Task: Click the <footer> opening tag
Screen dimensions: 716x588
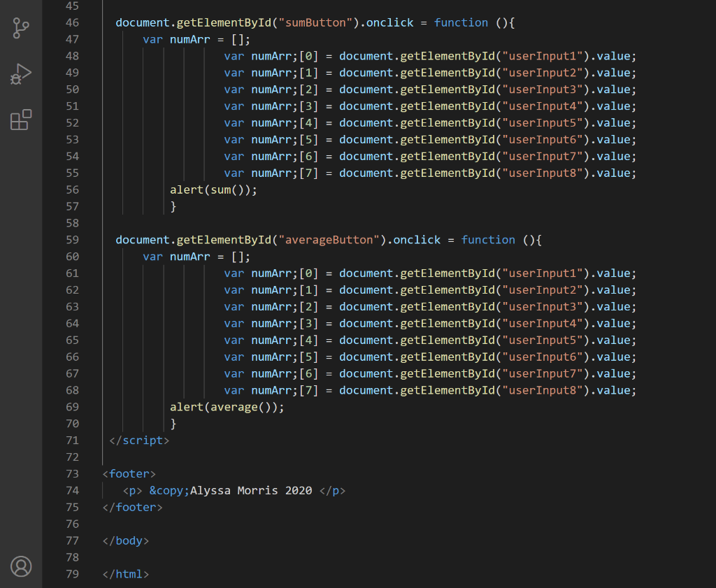Action: coord(129,473)
